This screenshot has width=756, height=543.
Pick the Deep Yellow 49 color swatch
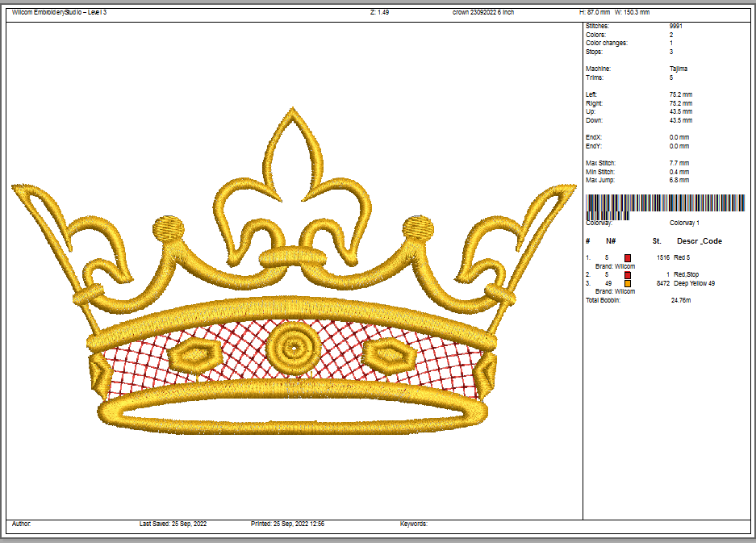(x=628, y=283)
